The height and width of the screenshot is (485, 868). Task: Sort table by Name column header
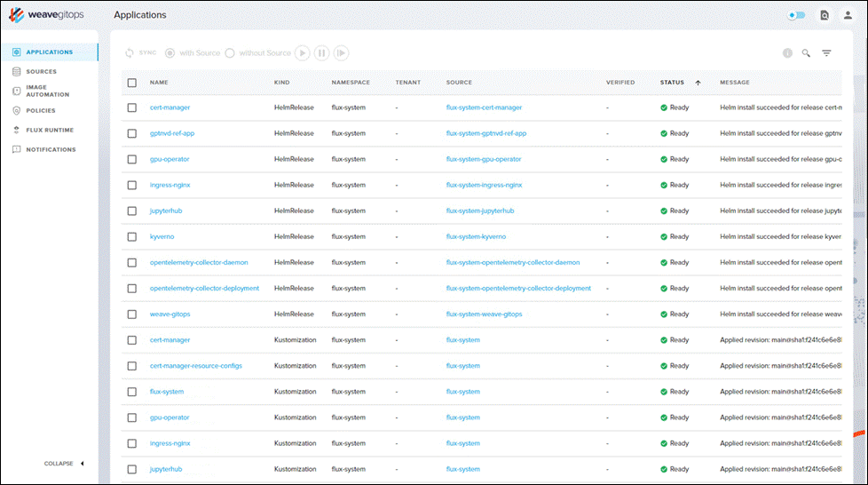coord(159,83)
